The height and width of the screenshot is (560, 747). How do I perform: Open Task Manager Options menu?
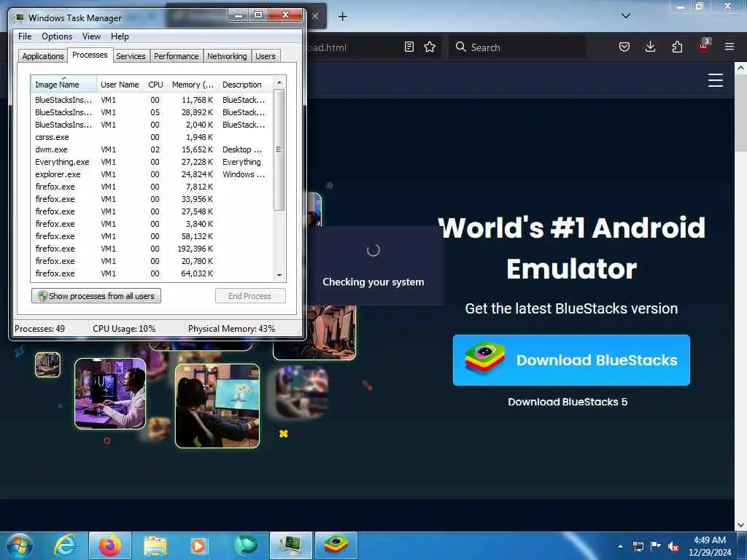(57, 36)
